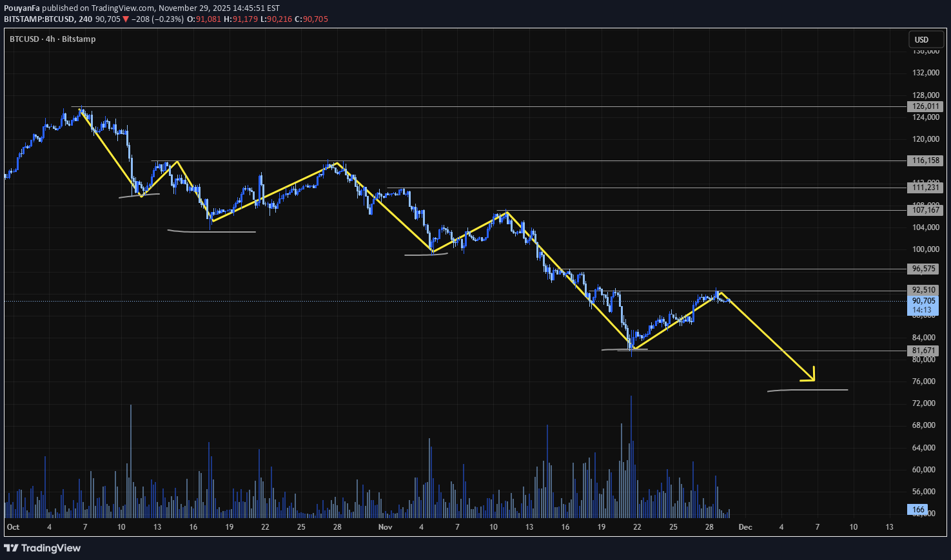Screen dimensions: 951x560
Task: Select the 96,575 price level marker
Action: coord(925,269)
